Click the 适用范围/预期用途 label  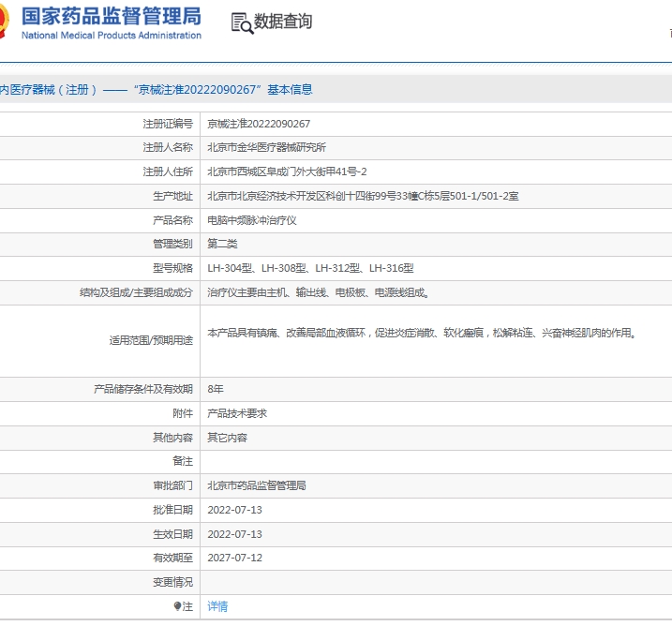click(x=151, y=340)
